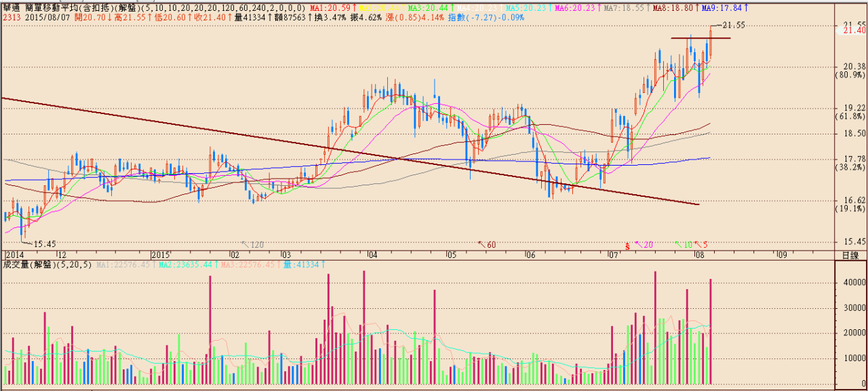Click the 10-day MA marker arrow
Viewport: 868px width, 391px height.
683,244
